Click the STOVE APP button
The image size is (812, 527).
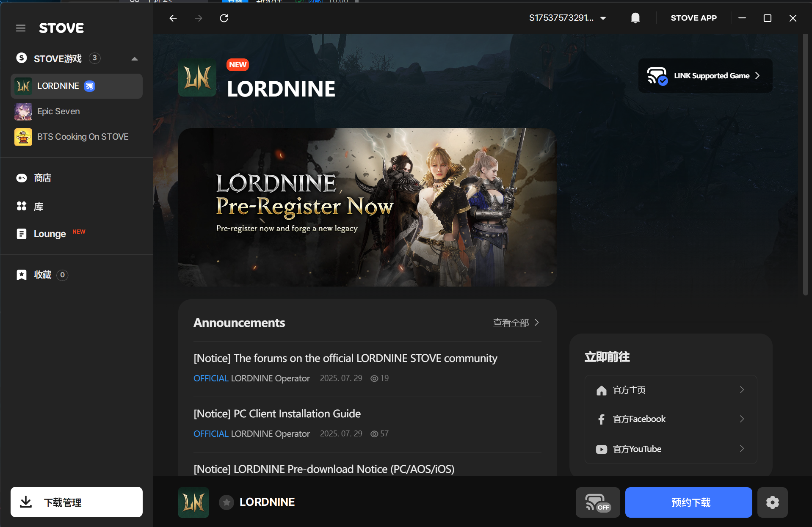(693, 18)
